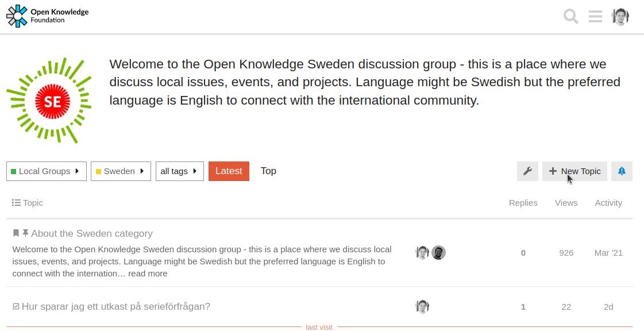
Task: Toggle bookmark icon on About the Sweden category
Action: coord(16,233)
